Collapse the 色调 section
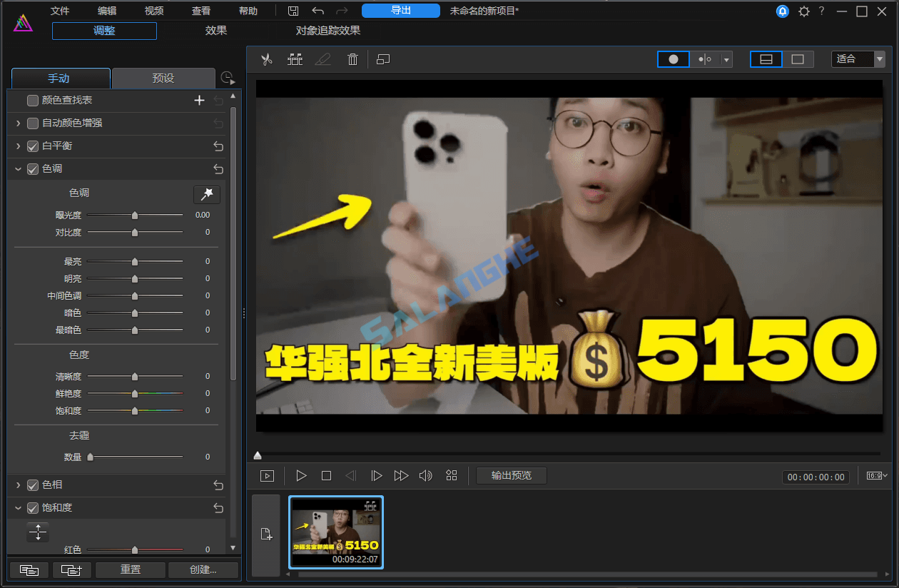899x588 pixels. pyautogui.click(x=17, y=168)
